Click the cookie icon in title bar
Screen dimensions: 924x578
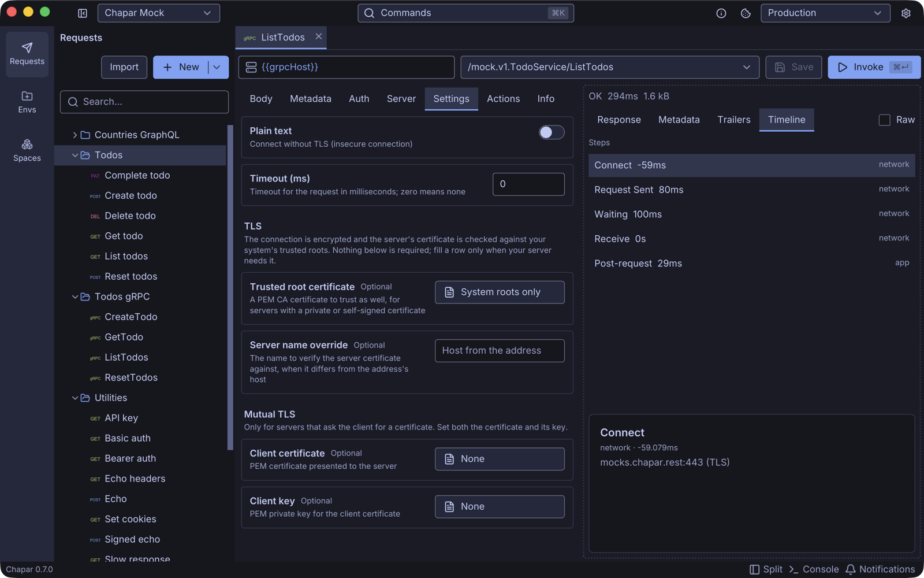(746, 13)
